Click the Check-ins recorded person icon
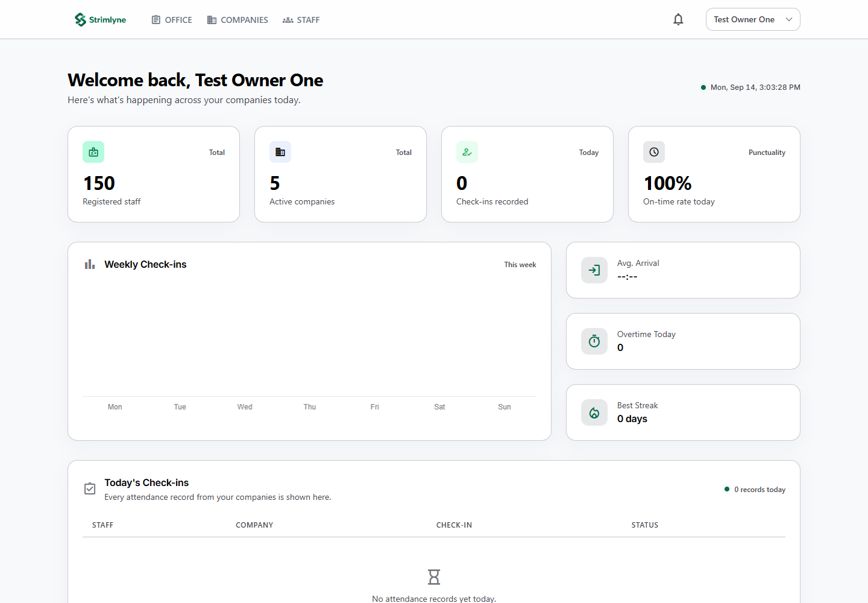The width and height of the screenshot is (868, 603). coord(467,152)
